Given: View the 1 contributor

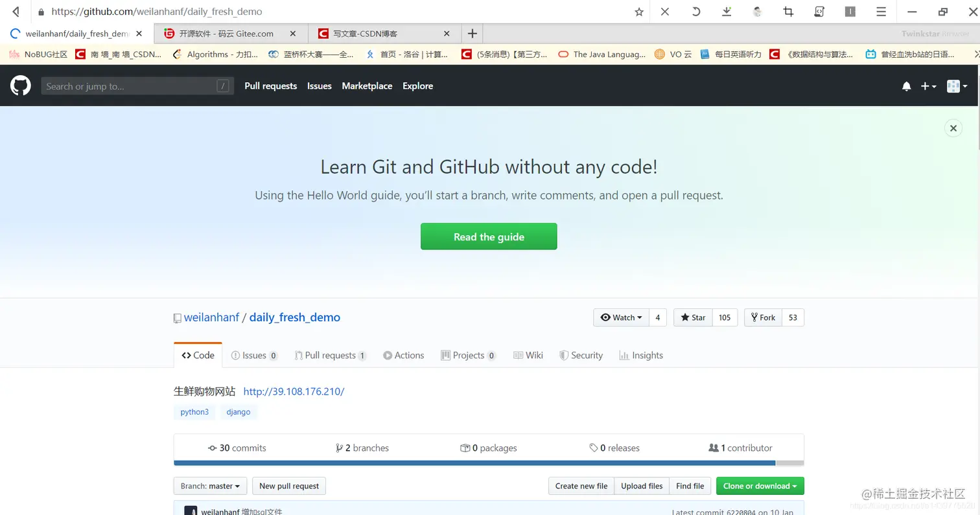Looking at the screenshot, I should [x=741, y=448].
